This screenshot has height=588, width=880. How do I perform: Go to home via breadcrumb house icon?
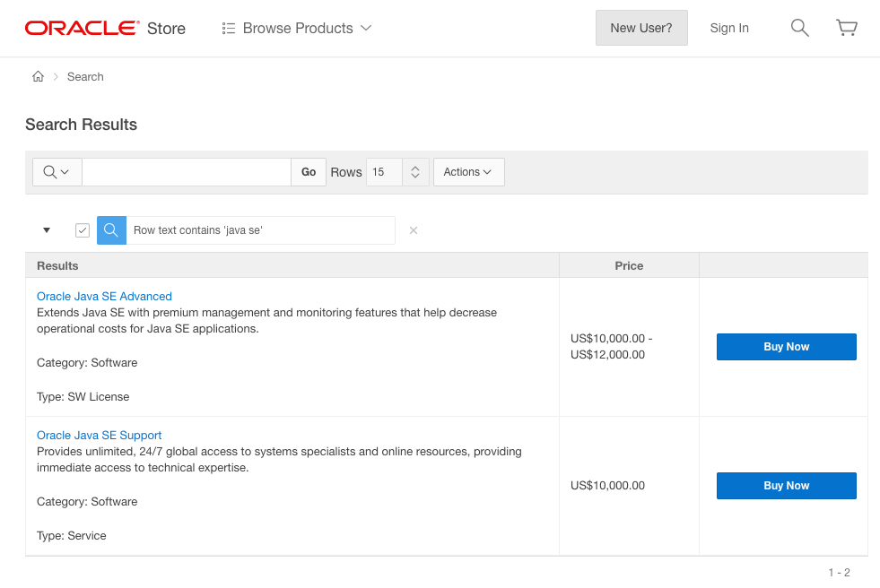click(38, 77)
